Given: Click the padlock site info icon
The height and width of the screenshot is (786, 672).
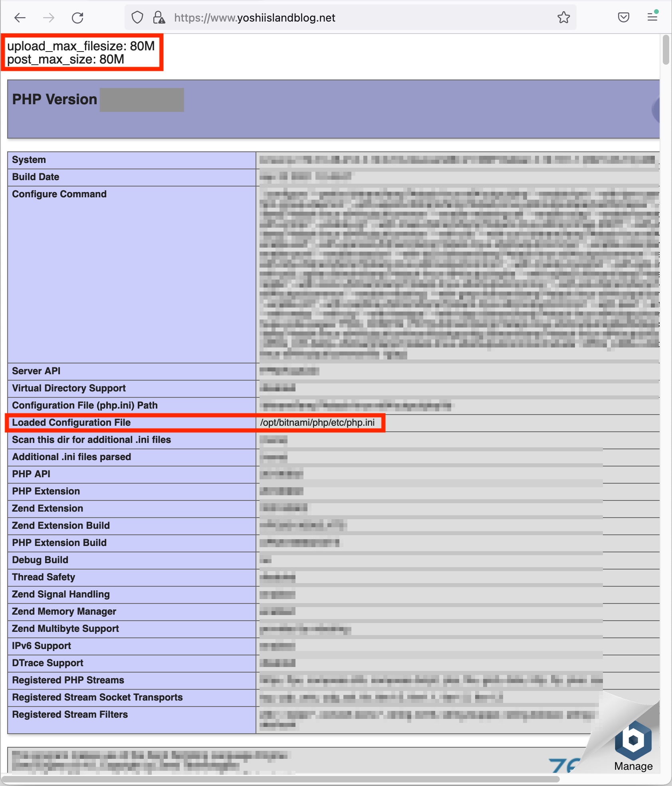Looking at the screenshot, I should pyautogui.click(x=159, y=18).
